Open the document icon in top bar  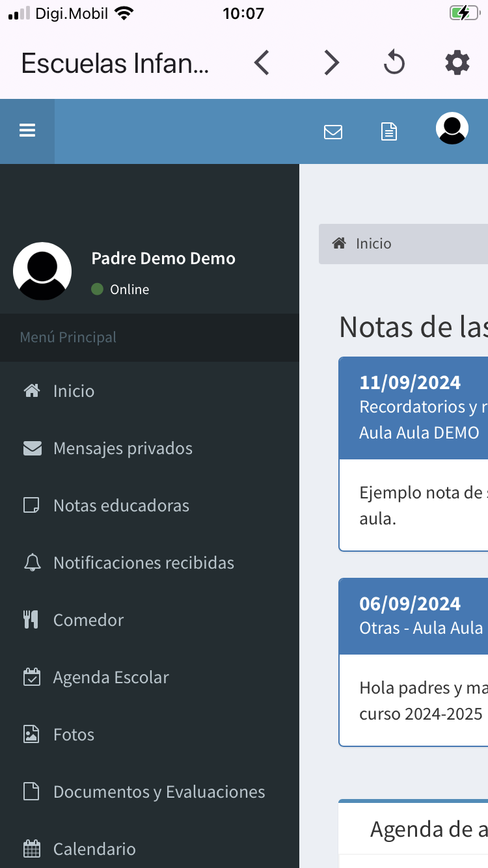tap(388, 132)
